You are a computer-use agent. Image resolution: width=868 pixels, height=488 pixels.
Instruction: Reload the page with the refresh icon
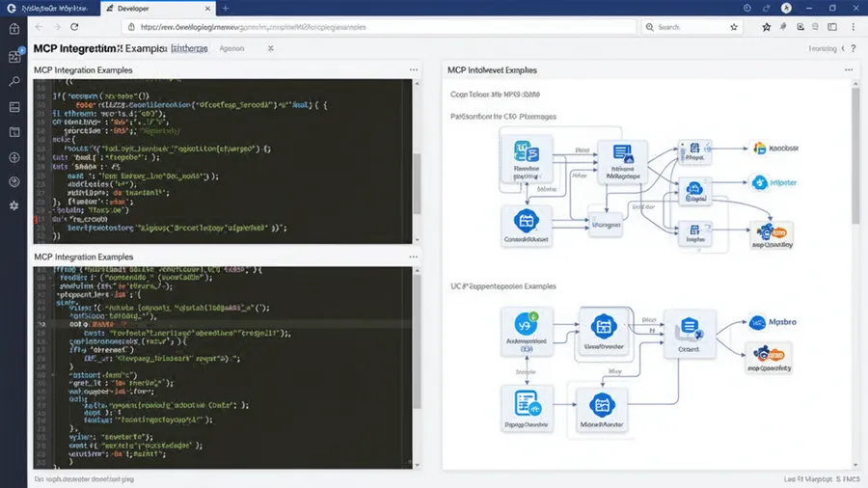[74, 27]
